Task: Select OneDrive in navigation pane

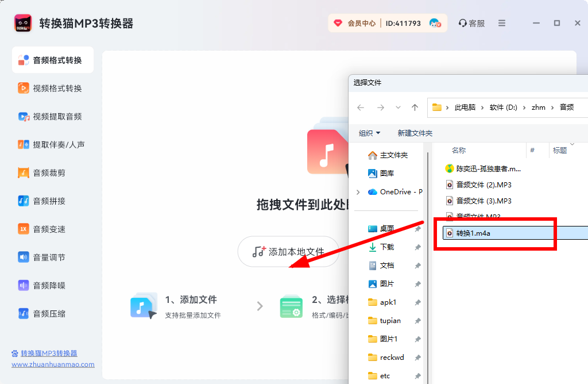Action: [x=395, y=192]
